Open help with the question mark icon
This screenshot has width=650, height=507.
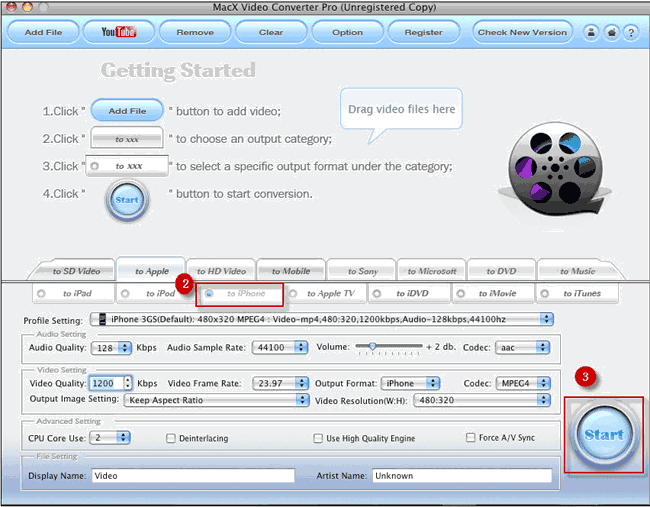pyautogui.click(x=631, y=32)
